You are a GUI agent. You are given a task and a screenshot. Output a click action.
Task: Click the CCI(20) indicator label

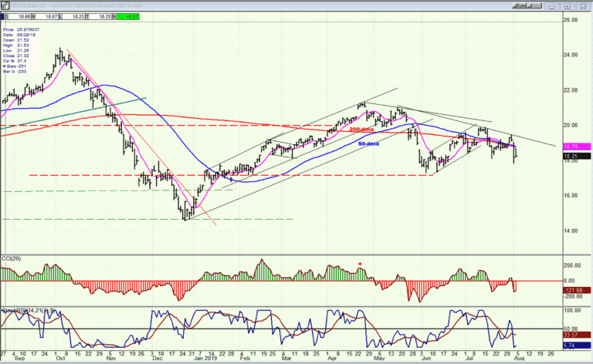(12, 258)
